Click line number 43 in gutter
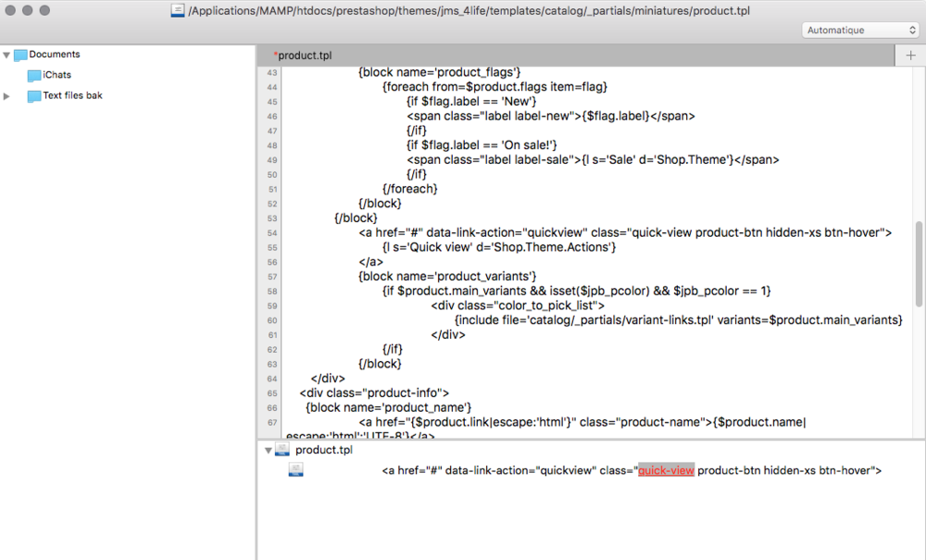 click(271, 72)
